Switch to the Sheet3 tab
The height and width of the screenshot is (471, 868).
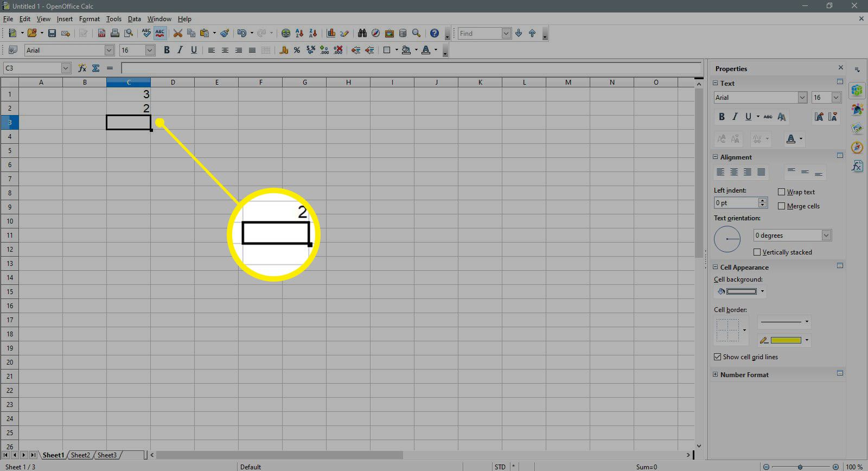click(107, 455)
